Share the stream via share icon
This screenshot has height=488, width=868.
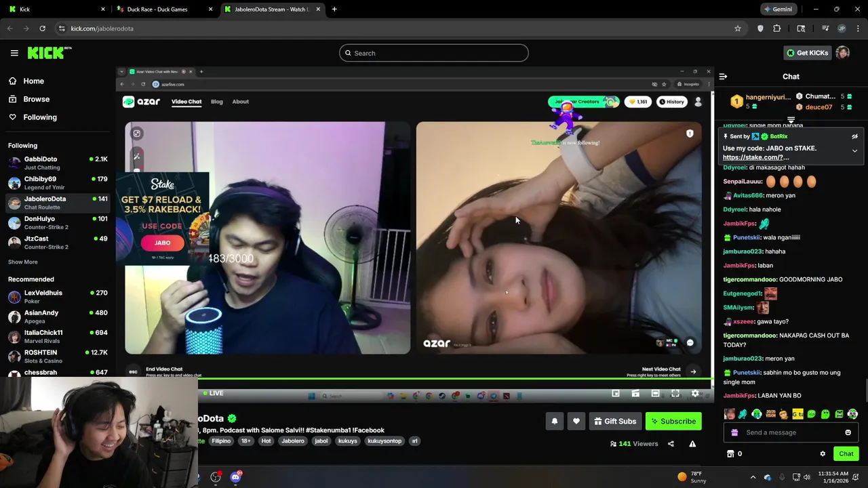click(671, 444)
